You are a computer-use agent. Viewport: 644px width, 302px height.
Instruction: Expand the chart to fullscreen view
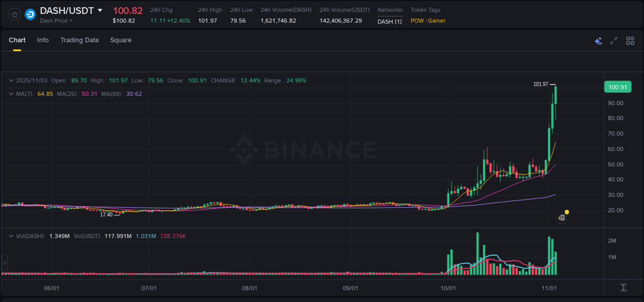click(x=614, y=40)
